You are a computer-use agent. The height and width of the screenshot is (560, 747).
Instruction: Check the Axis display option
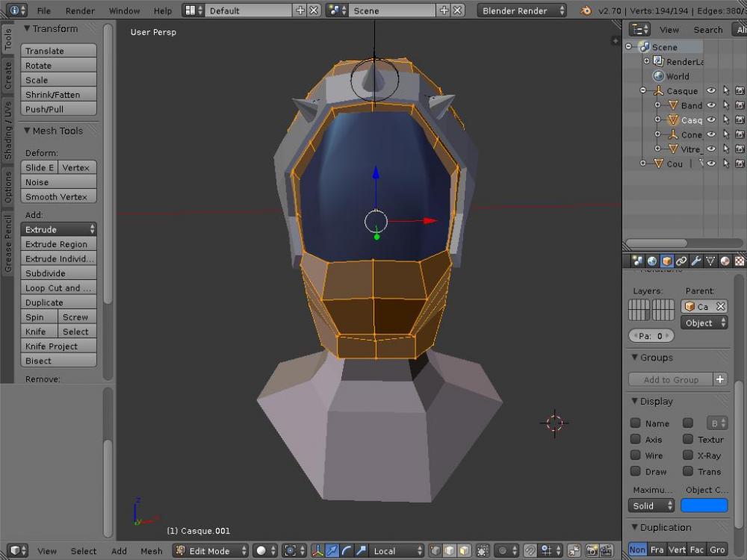coord(636,440)
